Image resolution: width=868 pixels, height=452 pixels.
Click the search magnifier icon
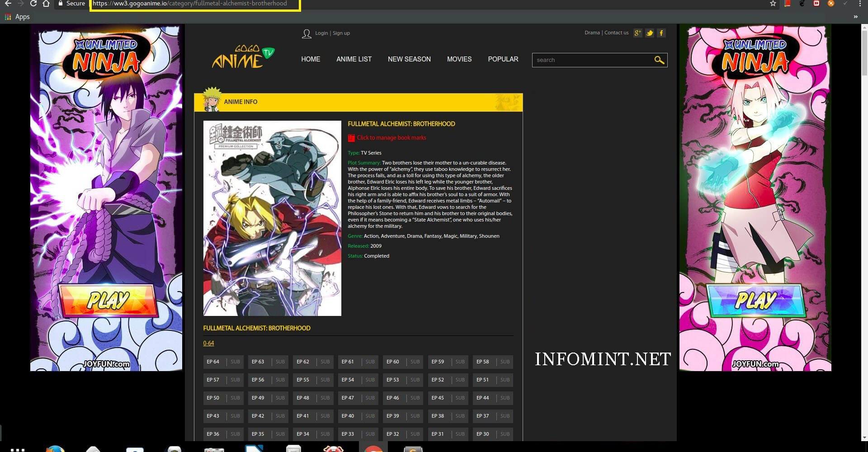point(659,60)
